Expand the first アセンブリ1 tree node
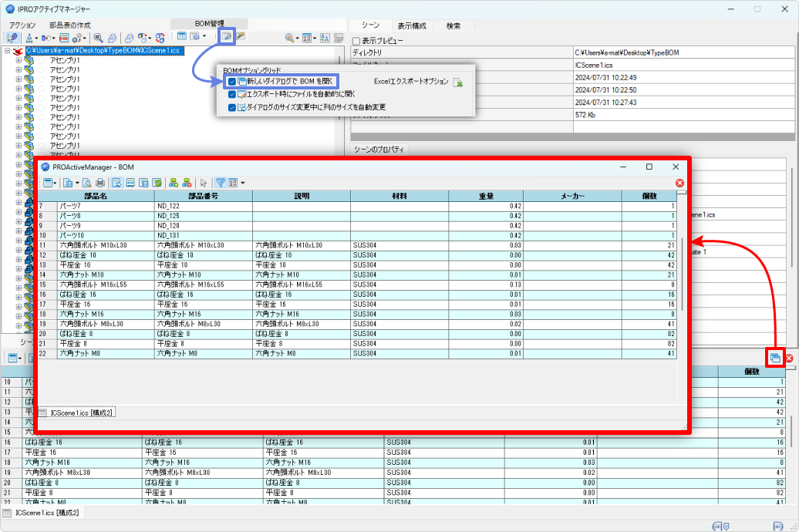Screen dimensions: 799x532 pyautogui.click(x=19, y=60)
